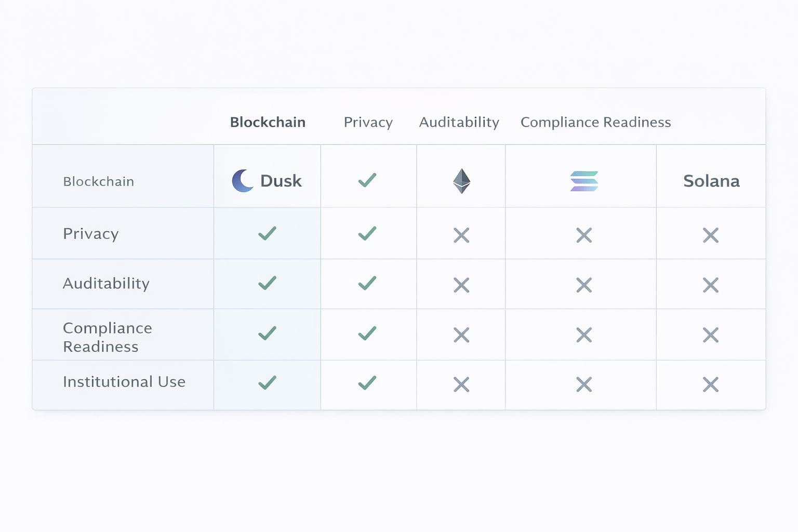Select the Compliance Readiness column header

[595, 122]
